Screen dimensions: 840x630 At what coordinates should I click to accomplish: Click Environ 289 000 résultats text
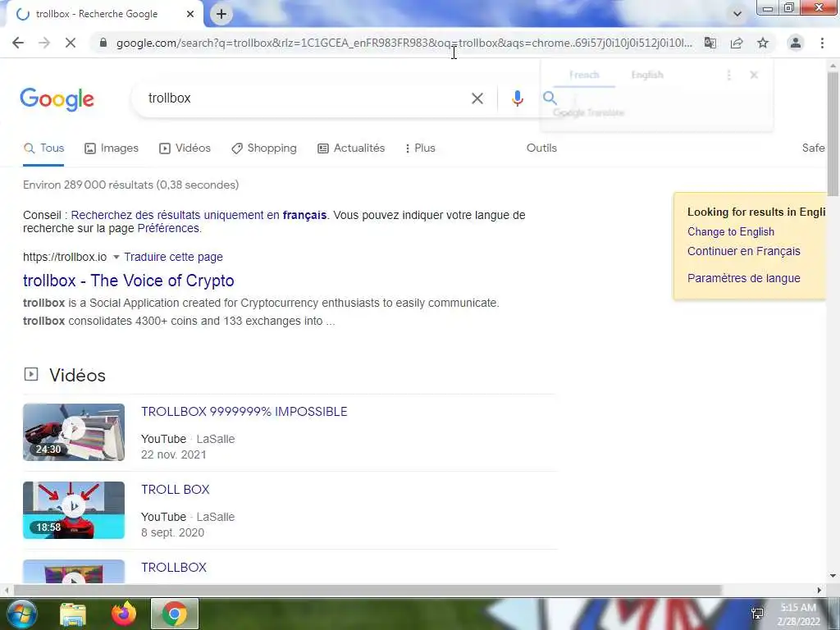(x=130, y=185)
